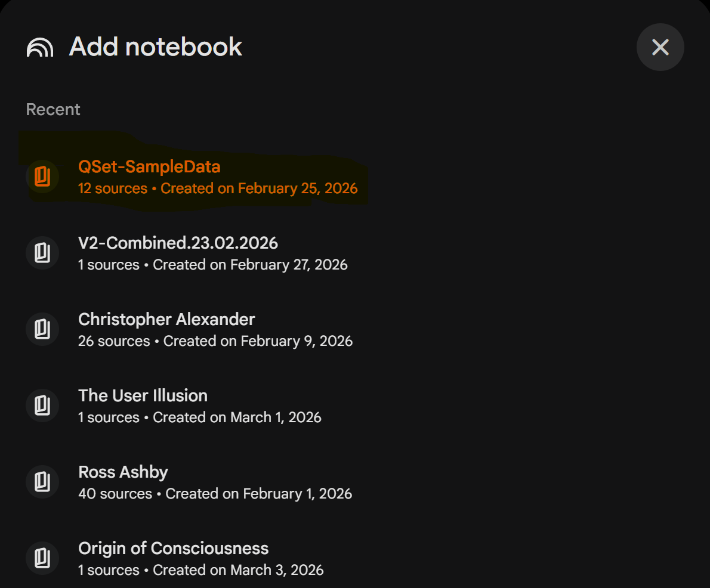Click the 'Recent' section label
The image size is (710, 588).
coord(53,110)
